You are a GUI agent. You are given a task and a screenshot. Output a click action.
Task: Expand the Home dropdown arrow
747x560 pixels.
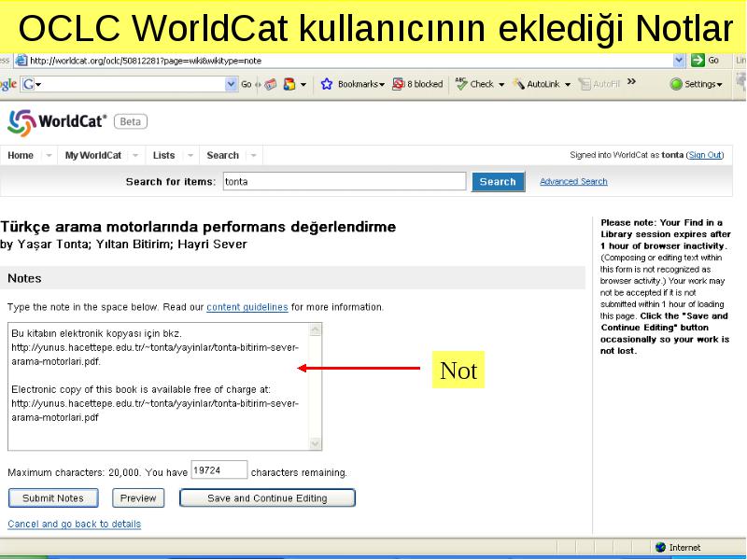click(49, 155)
